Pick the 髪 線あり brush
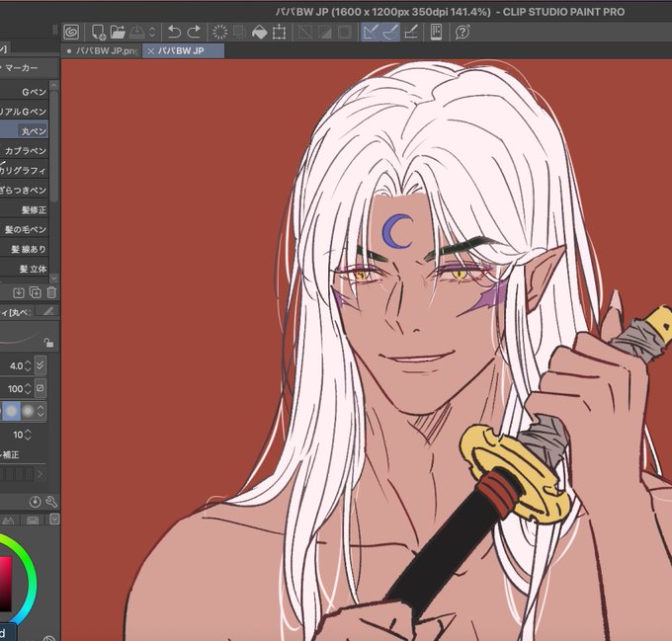Screen dimensions: 672x641 24,249
